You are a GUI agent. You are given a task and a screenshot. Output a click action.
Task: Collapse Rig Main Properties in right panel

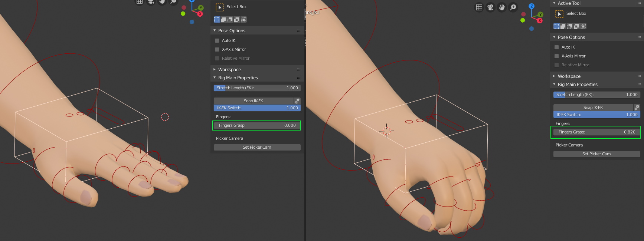[x=554, y=84]
